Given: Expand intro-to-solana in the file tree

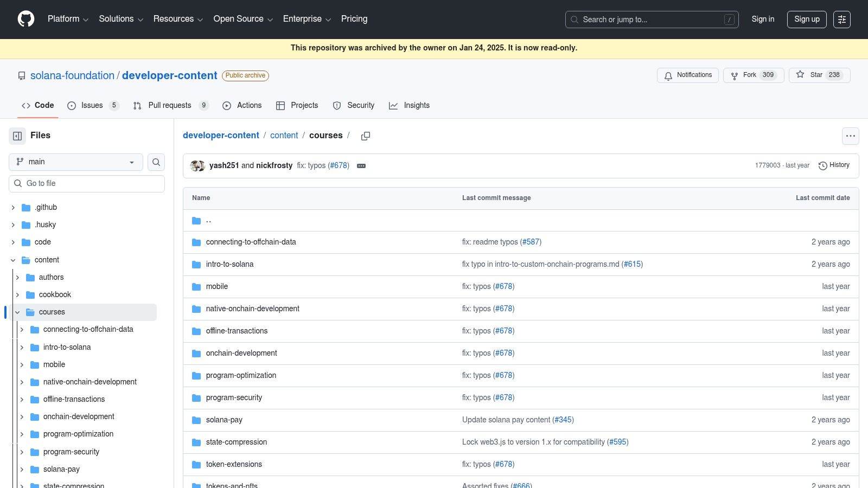Looking at the screenshot, I should 22,348.
